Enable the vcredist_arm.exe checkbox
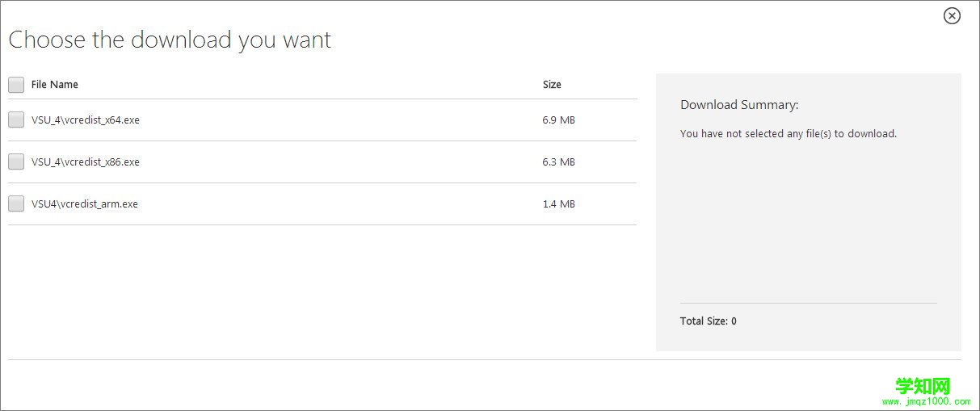This screenshot has height=411, width=980. point(16,204)
